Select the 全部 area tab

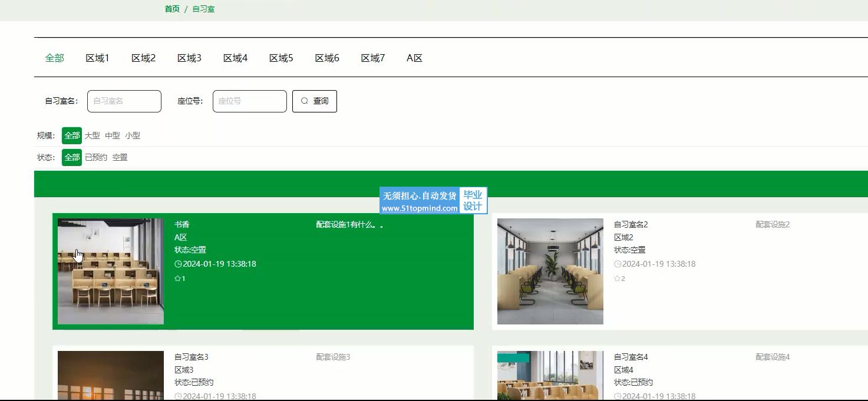click(55, 58)
